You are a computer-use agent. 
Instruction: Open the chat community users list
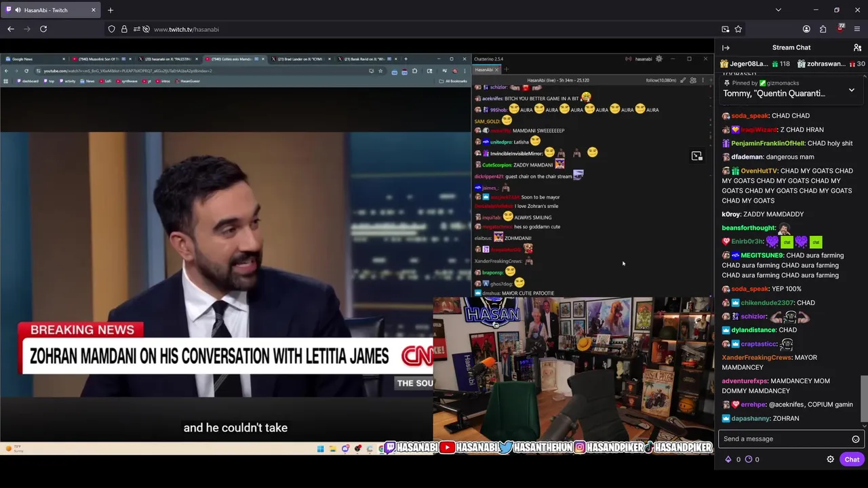point(857,47)
